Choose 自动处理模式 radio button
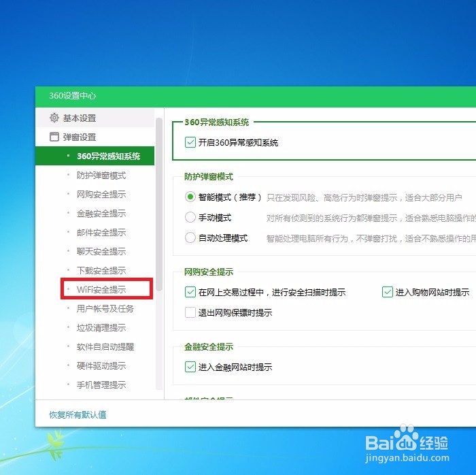 190,237
